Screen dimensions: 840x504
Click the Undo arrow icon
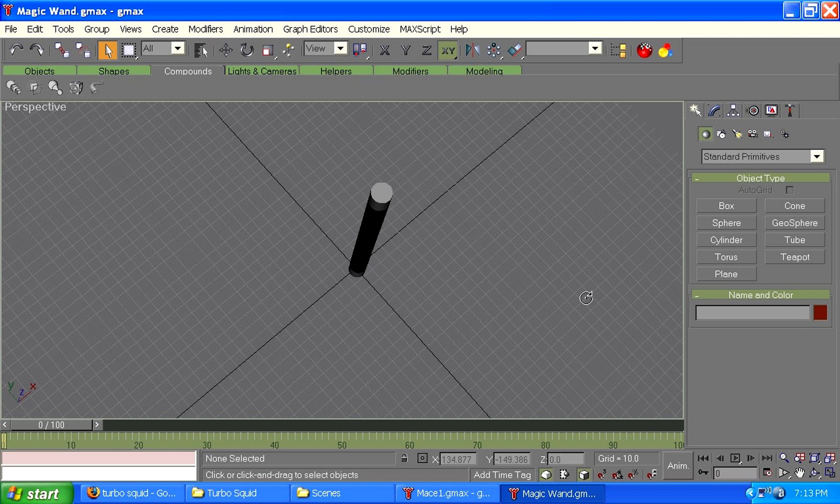[x=16, y=50]
